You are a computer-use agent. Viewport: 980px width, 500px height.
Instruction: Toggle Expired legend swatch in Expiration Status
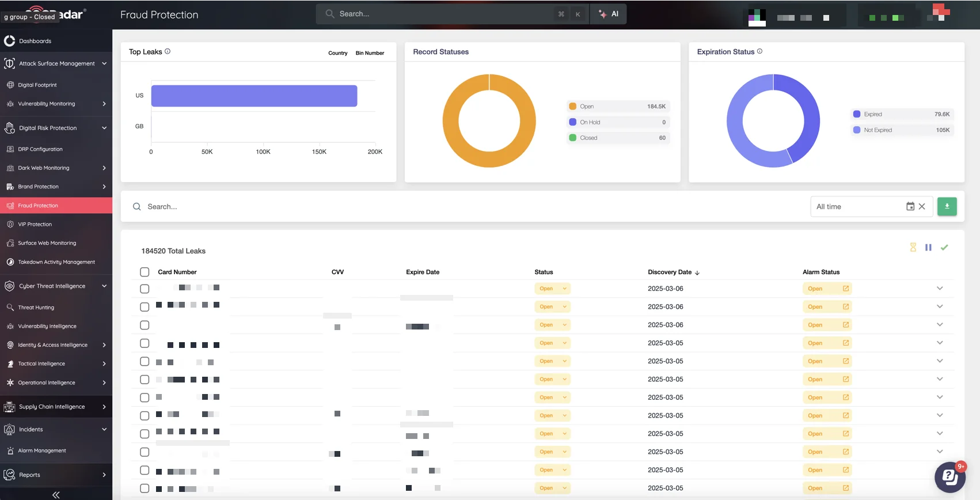point(857,114)
